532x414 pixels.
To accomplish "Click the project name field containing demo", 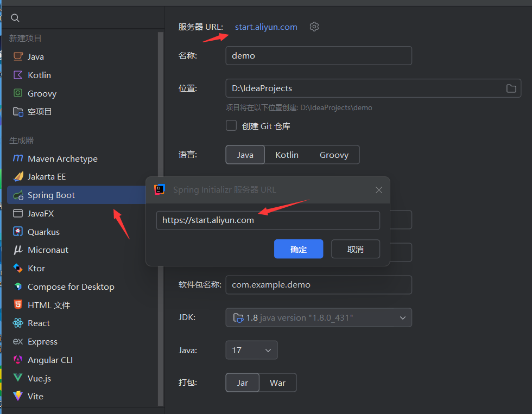I will coord(319,55).
